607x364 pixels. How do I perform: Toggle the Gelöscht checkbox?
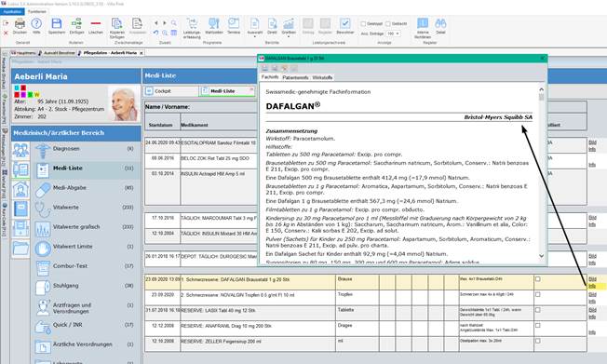point(388,23)
